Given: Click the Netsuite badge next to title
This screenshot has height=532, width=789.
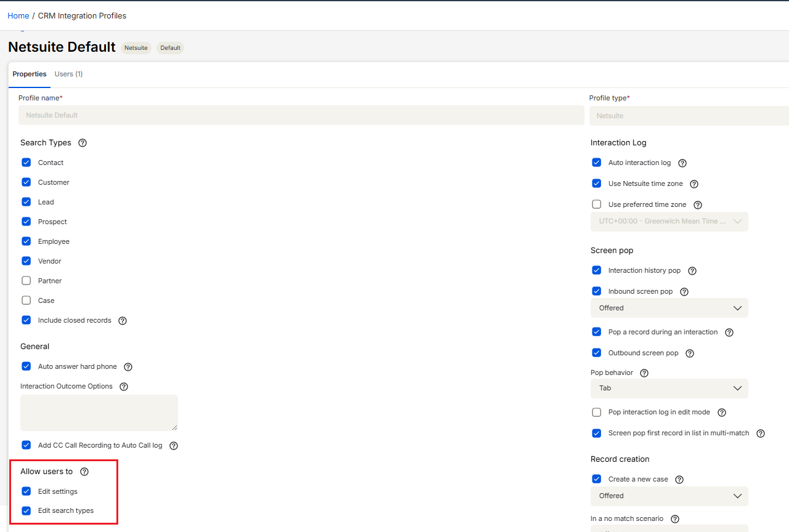Looking at the screenshot, I should pos(136,47).
